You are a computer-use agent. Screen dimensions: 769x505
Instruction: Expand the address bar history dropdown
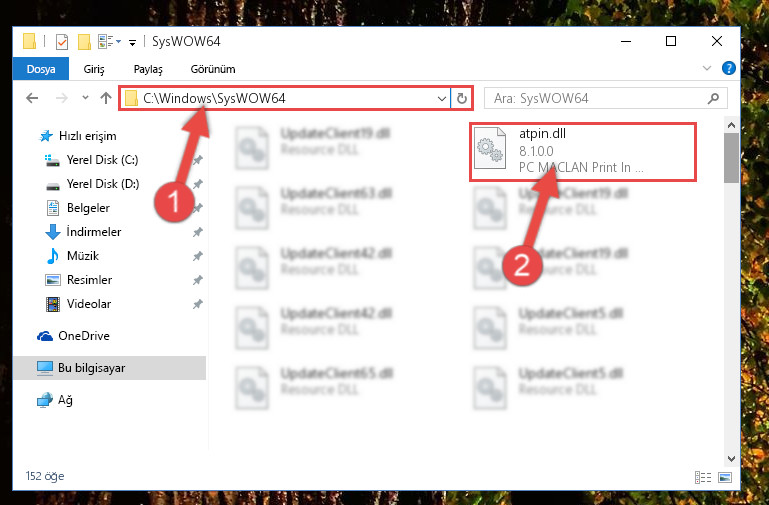click(x=441, y=99)
